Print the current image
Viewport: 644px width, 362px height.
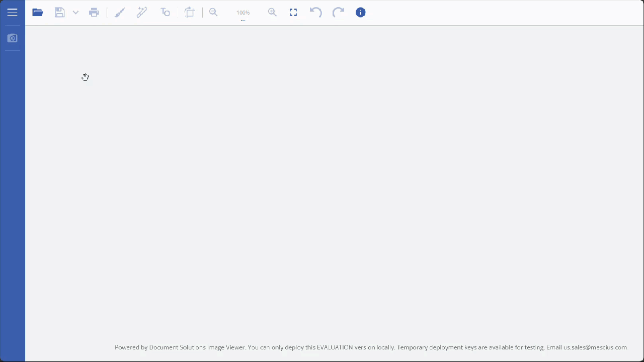coord(94,13)
